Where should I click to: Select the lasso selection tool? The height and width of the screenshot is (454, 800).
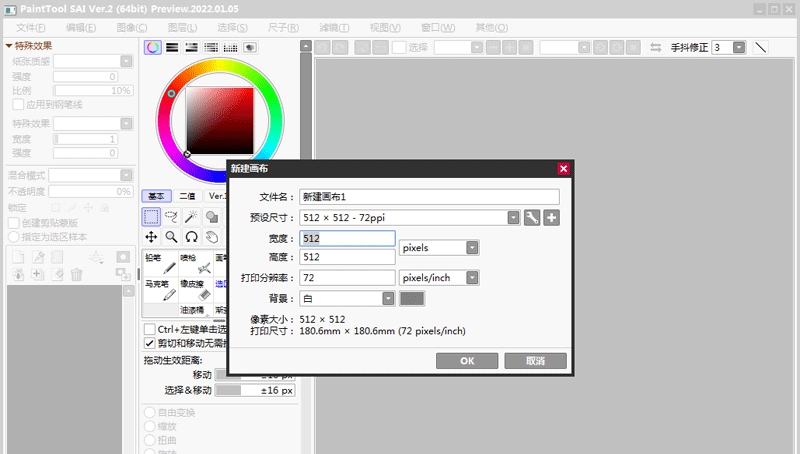click(x=171, y=217)
